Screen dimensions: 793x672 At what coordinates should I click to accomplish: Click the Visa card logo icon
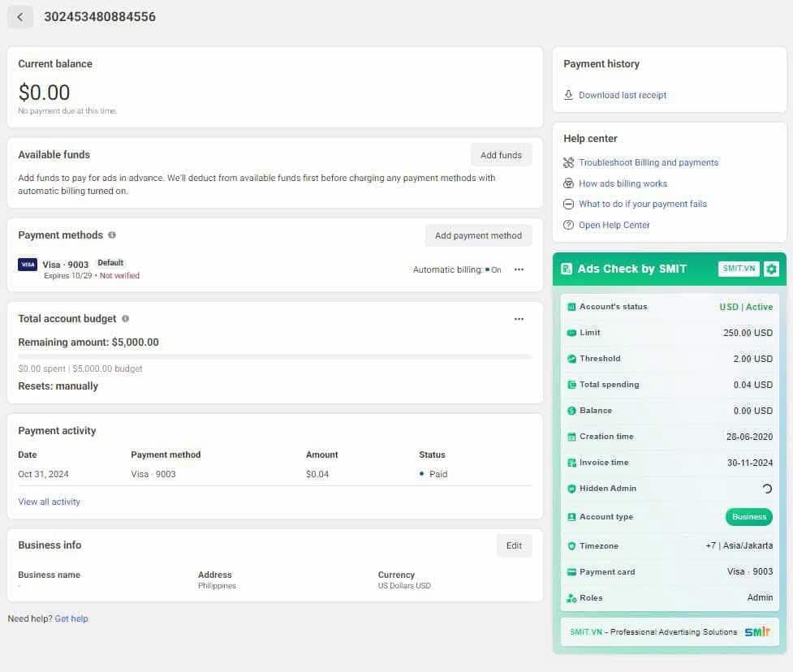pos(28,265)
